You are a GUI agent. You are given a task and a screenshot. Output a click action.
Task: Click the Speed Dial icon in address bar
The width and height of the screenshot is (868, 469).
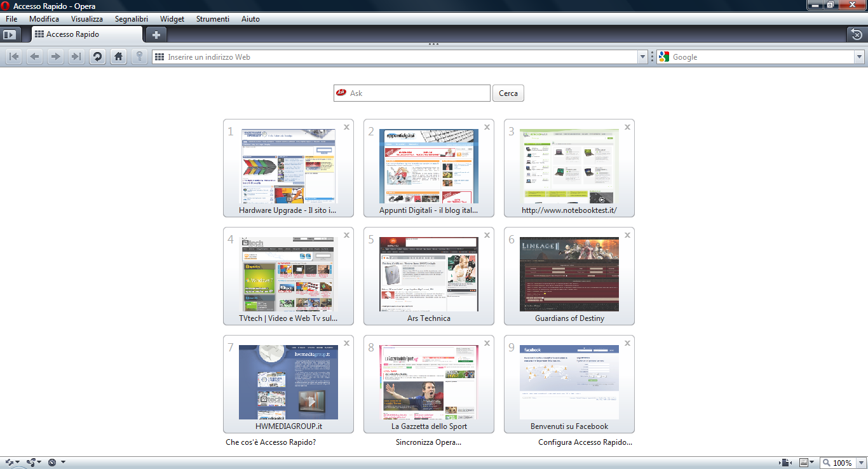click(x=159, y=57)
